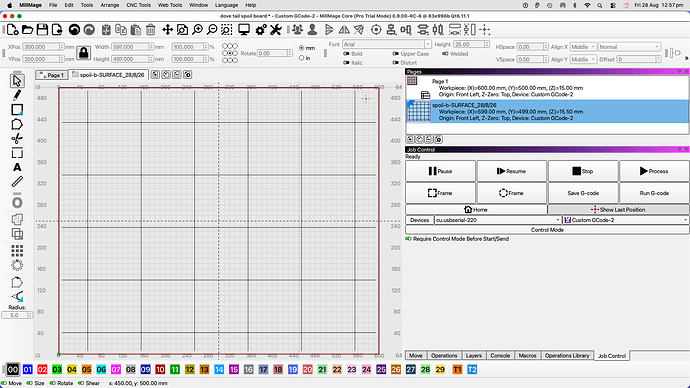The width and height of the screenshot is (690, 388).
Task: Open the Align Y dropdown
Action: [x=583, y=59]
